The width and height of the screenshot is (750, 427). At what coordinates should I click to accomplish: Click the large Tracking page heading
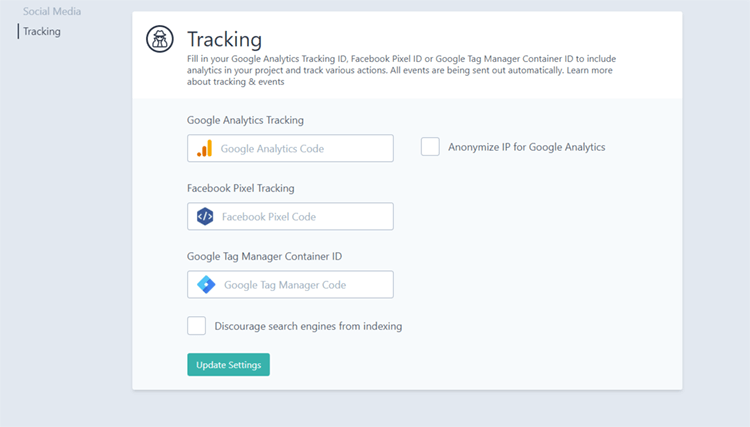(224, 39)
